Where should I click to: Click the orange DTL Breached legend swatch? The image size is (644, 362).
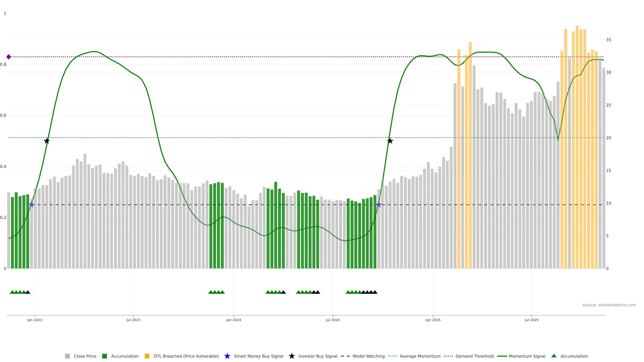147,356
